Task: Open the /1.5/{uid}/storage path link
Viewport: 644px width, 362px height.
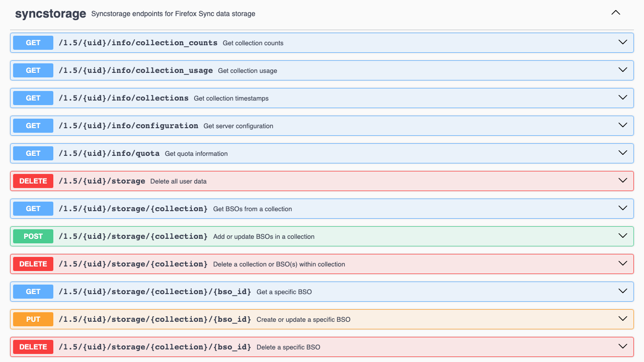Action: click(102, 181)
